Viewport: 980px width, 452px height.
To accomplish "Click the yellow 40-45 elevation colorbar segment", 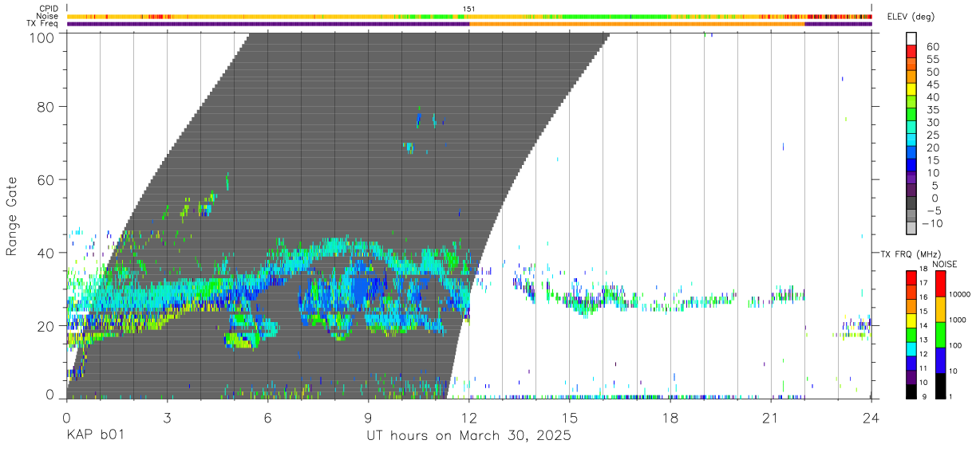I will [912, 90].
